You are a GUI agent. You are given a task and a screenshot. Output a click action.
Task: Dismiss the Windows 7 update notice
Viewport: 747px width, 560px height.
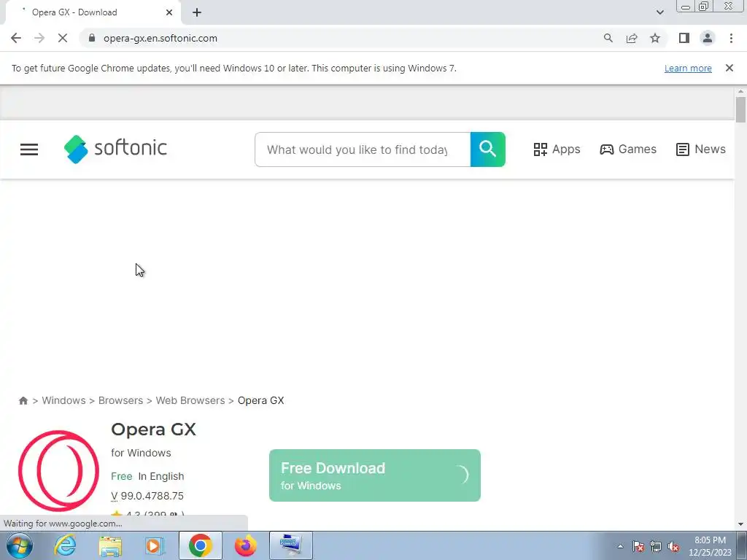[729, 68]
